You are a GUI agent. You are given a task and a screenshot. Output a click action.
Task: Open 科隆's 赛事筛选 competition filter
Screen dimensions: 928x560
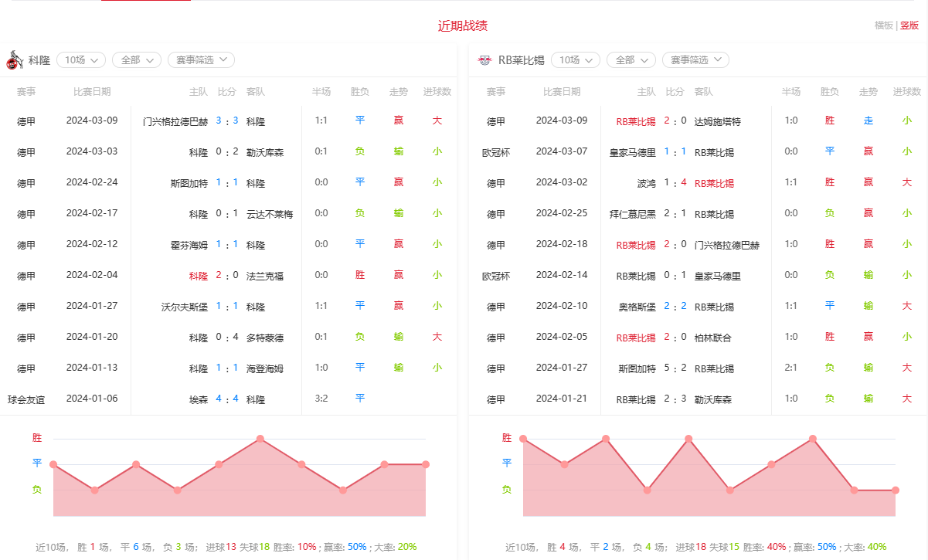pyautogui.click(x=201, y=60)
